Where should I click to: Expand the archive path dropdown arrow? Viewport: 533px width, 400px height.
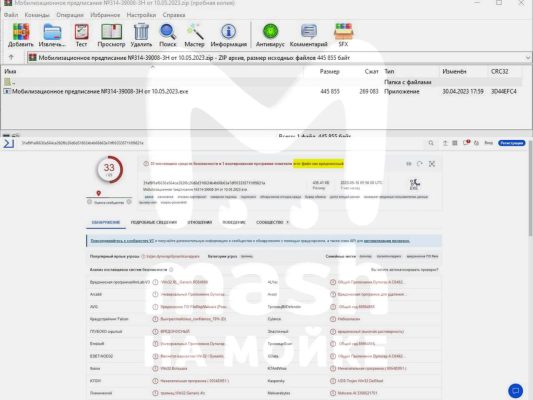click(528, 58)
